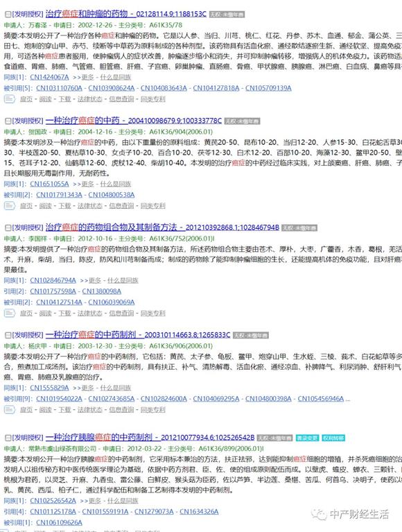
Task: Open 法律状态 for the first patent
Action: pos(90,99)
